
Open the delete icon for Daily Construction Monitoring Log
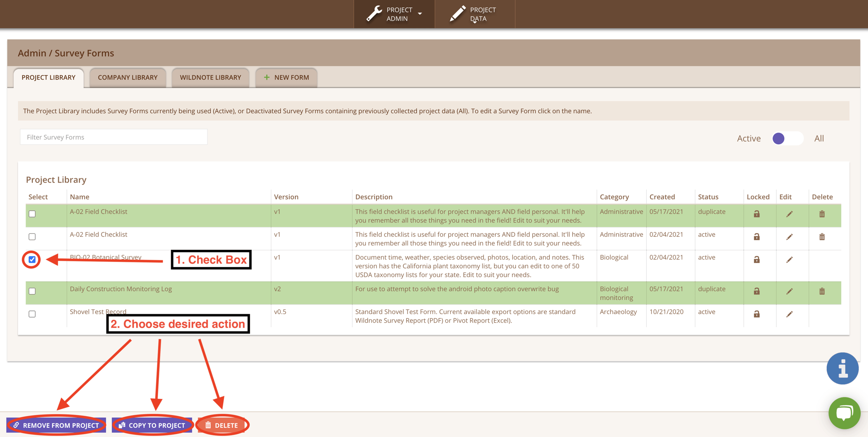822,291
